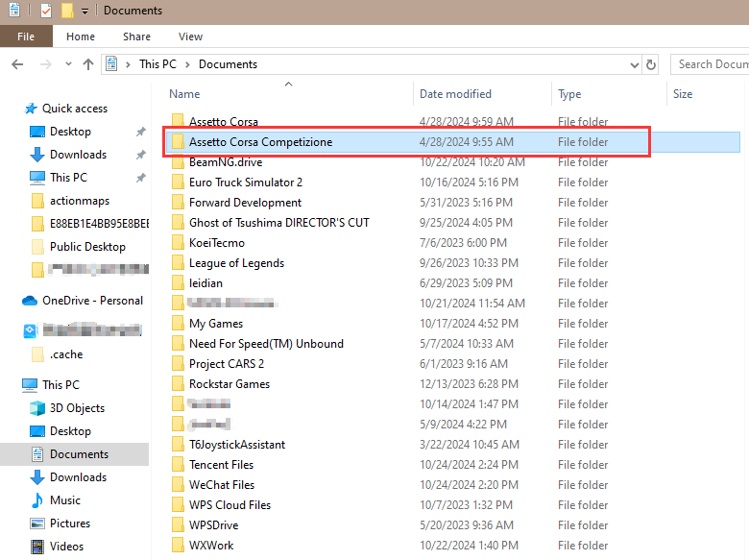Open Pictures in the navigation pane
Viewport: 749px width, 560px height.
click(x=70, y=523)
